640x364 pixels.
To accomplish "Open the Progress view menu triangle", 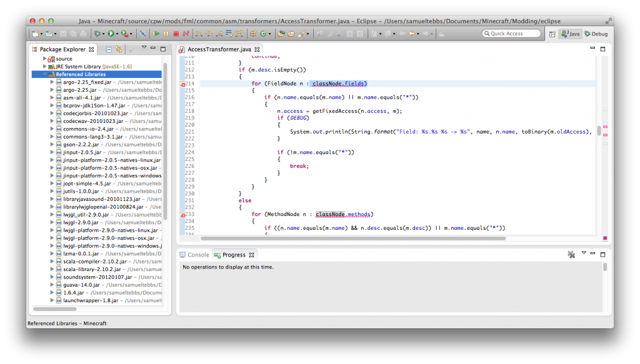I will coord(584,253).
